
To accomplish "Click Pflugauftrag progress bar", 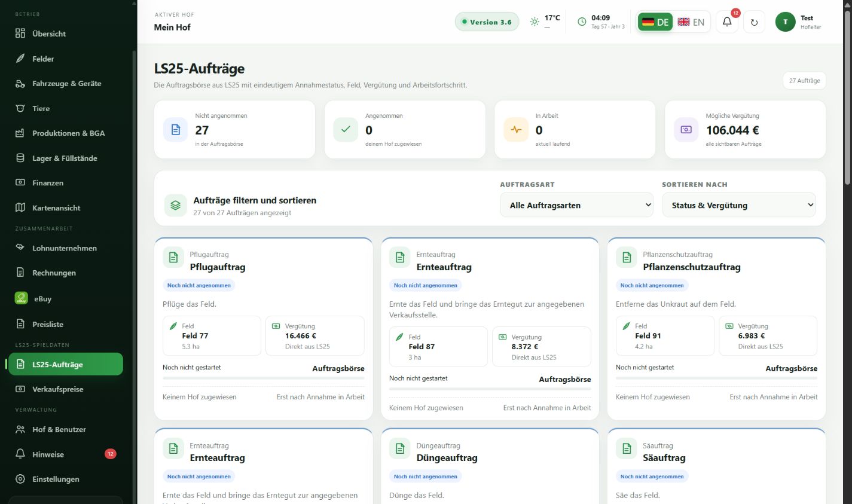I will coord(264,378).
